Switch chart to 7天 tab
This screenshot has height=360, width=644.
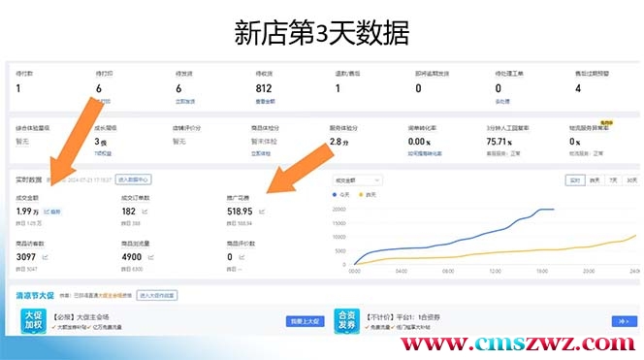click(613, 180)
